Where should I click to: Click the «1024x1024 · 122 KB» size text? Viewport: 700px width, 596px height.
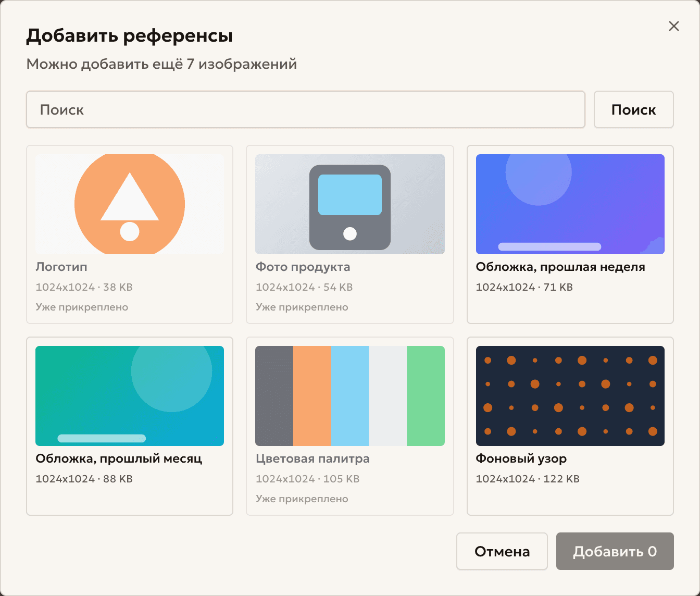click(528, 479)
